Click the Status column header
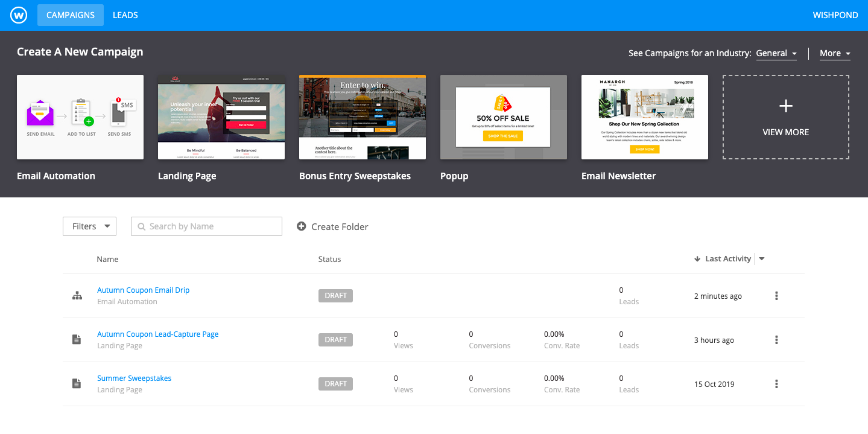The width and height of the screenshot is (868, 434). (329, 259)
